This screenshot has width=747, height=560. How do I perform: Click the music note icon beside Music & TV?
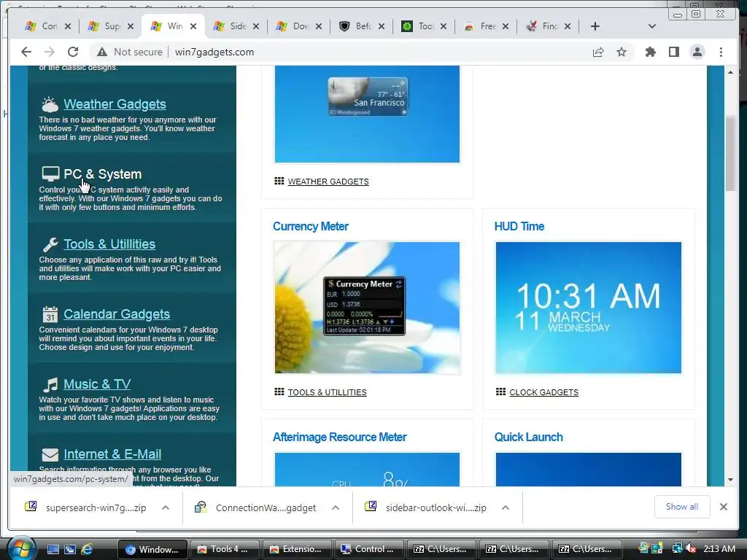[x=50, y=384]
